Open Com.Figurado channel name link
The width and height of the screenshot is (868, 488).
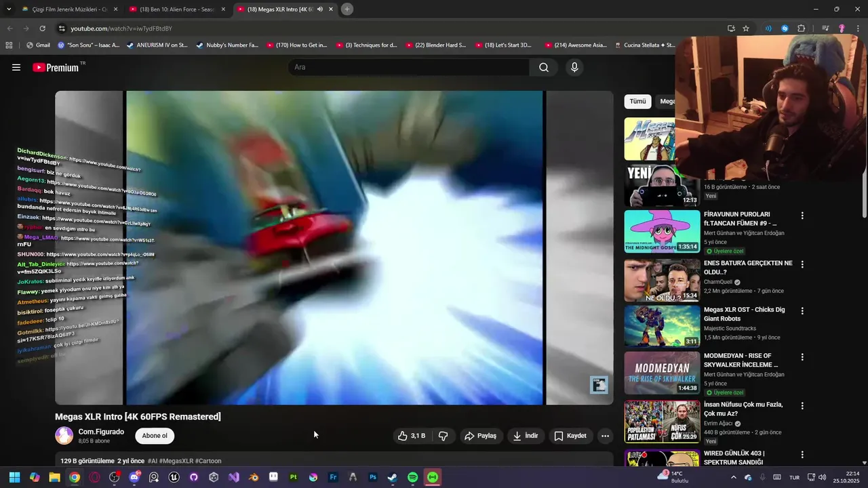tap(101, 432)
